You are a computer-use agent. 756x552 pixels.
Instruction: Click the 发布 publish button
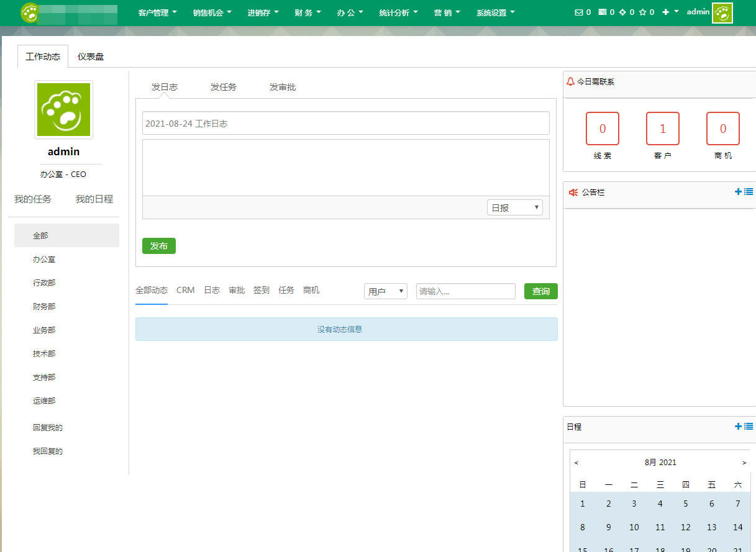click(158, 246)
